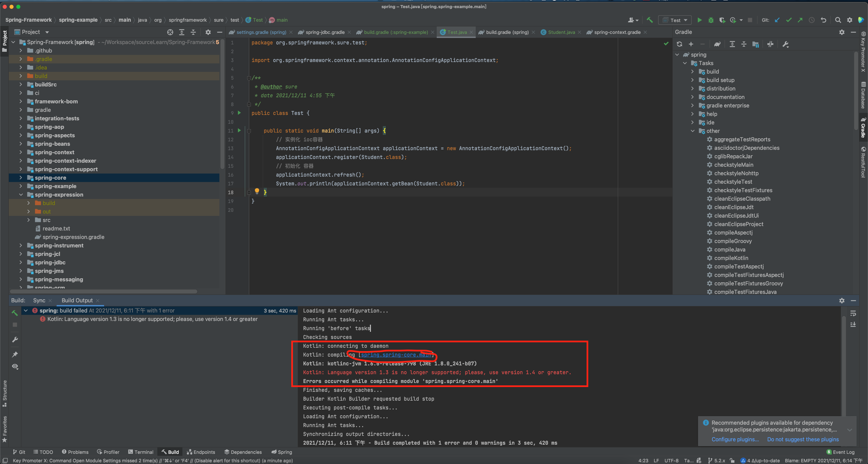Click the Git update project arrow
Viewport: 868px width, 464px height.
click(777, 20)
